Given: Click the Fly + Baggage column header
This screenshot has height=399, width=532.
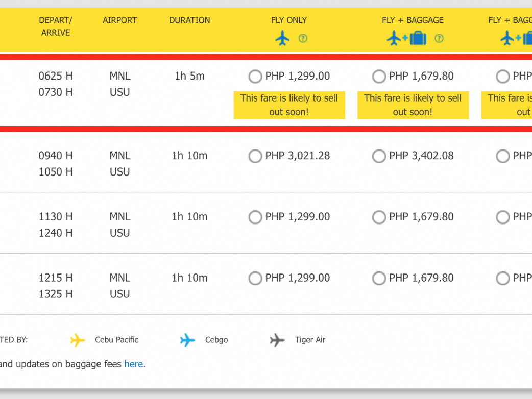Looking at the screenshot, I should [413, 20].
